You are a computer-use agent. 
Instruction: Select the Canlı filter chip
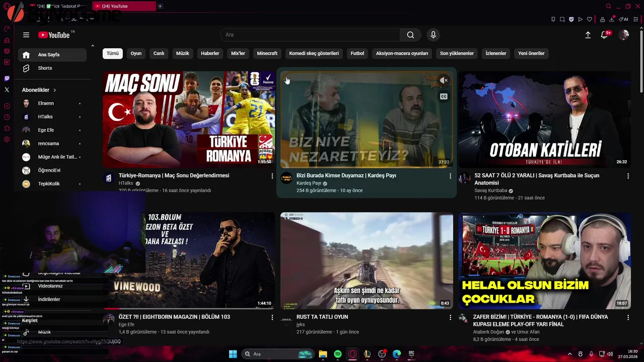(x=159, y=53)
